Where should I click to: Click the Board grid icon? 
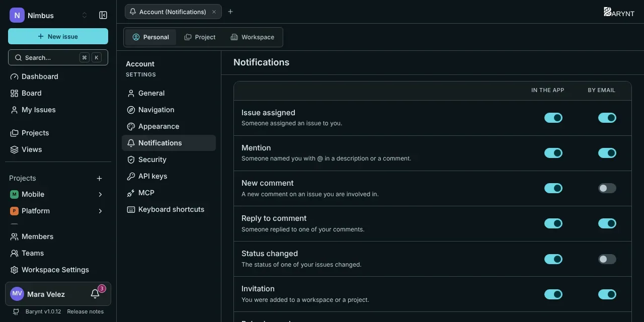coord(14,93)
